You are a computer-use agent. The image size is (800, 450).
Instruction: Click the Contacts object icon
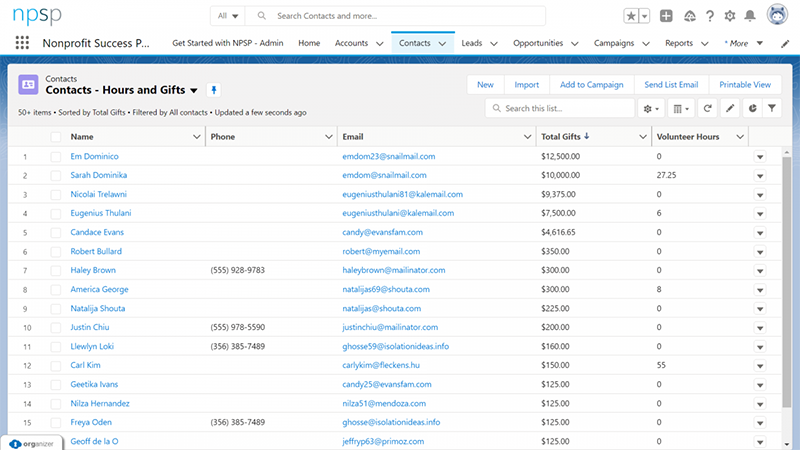click(x=28, y=85)
